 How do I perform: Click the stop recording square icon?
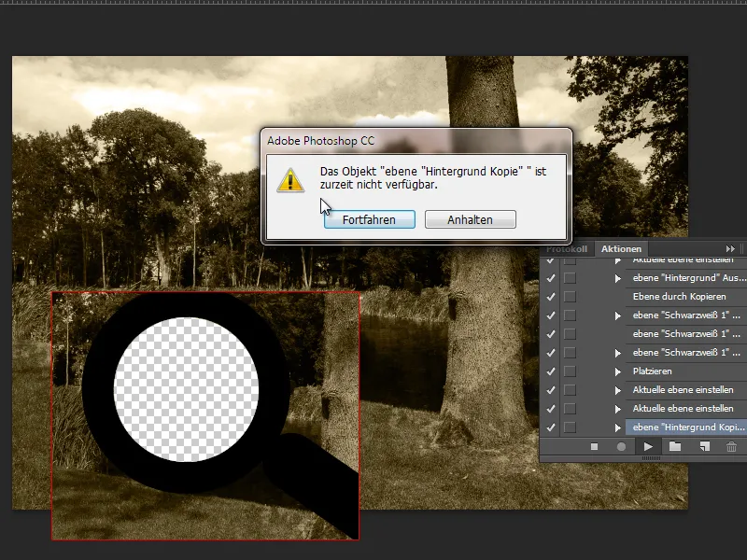(x=594, y=447)
